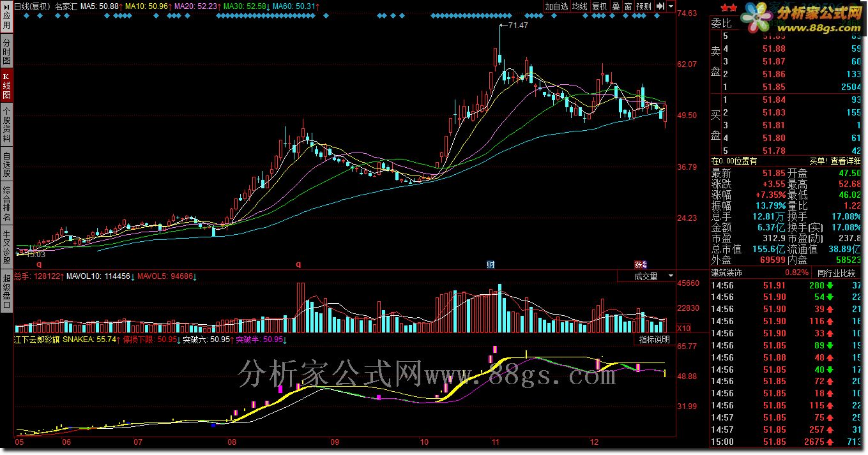
Task: Open the 个股资料 sidebar tab
Action: [x=6, y=124]
